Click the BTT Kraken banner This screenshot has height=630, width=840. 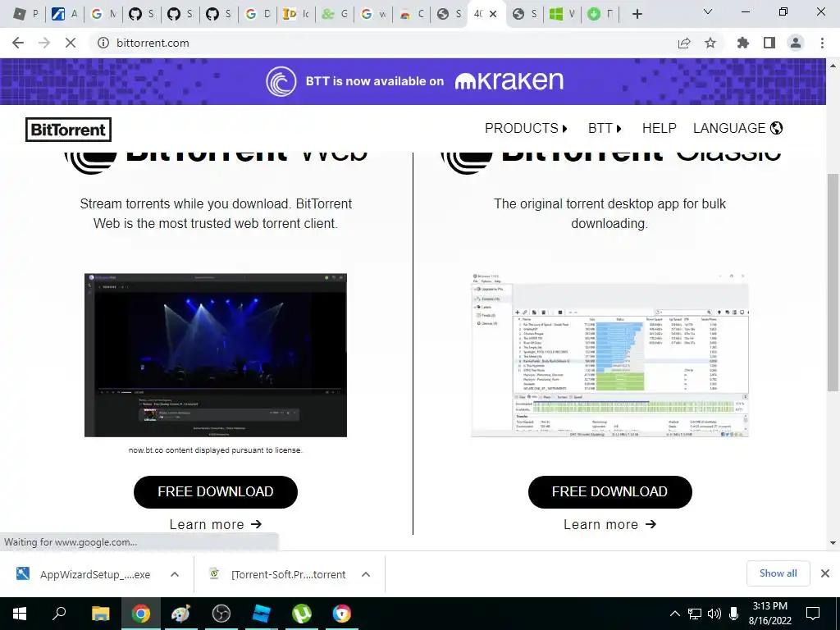(414, 81)
